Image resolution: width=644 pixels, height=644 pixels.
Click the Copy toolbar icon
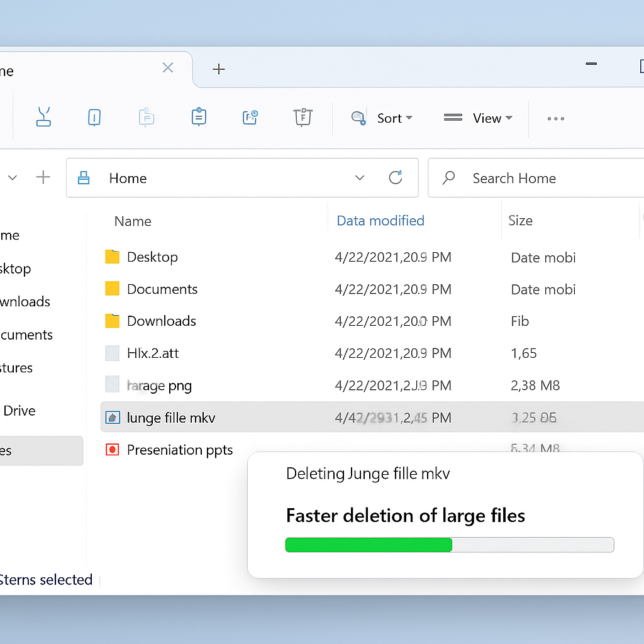point(94,118)
